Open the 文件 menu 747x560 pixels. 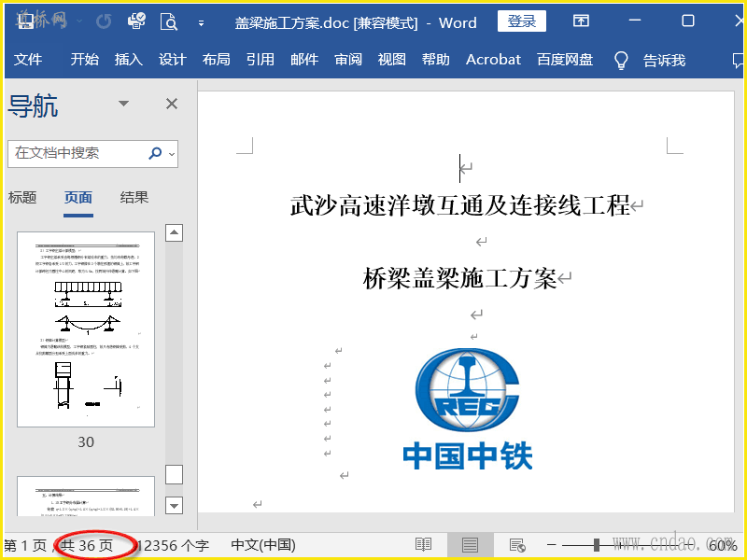(x=28, y=60)
